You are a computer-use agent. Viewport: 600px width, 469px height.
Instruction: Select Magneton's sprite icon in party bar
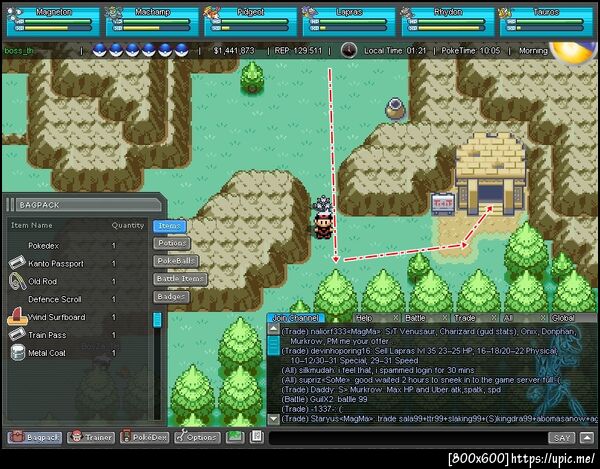click(14, 13)
